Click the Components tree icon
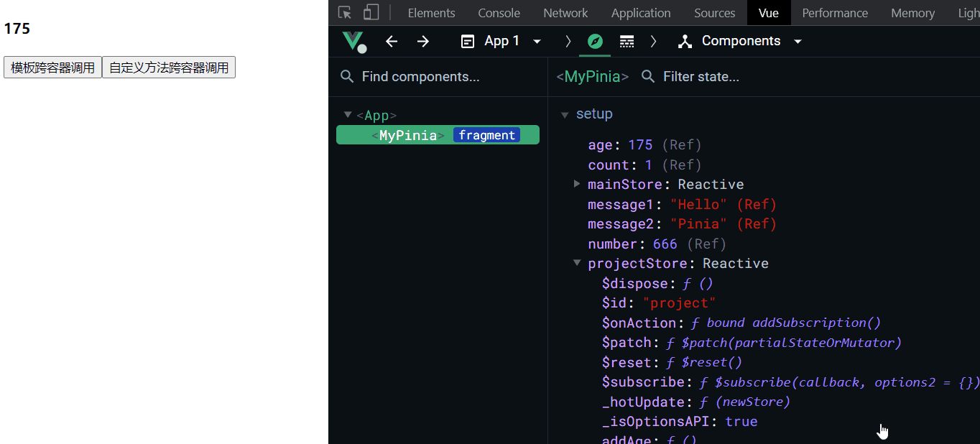980x444 pixels. 685,42
